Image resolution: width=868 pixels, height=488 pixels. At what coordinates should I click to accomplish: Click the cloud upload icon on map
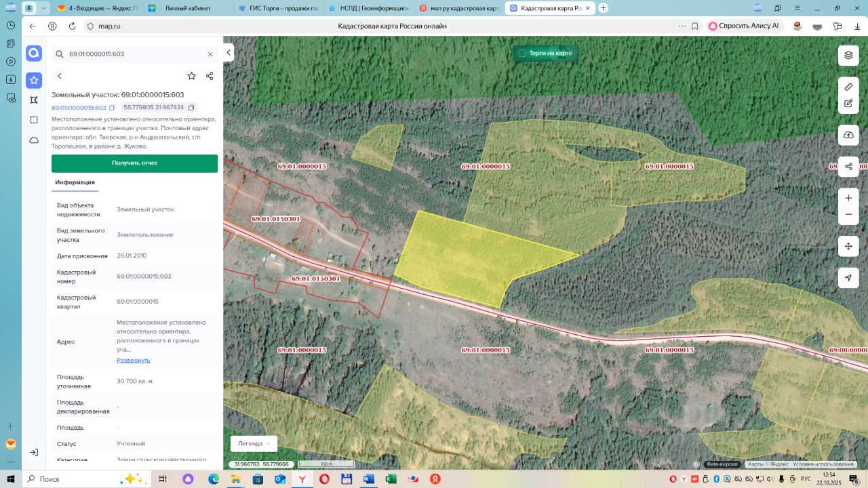point(848,135)
